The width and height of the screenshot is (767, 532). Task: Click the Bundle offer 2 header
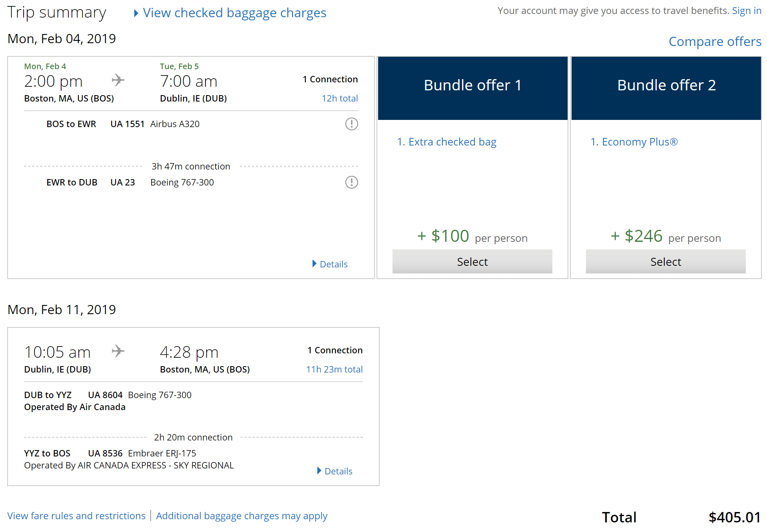(x=666, y=86)
